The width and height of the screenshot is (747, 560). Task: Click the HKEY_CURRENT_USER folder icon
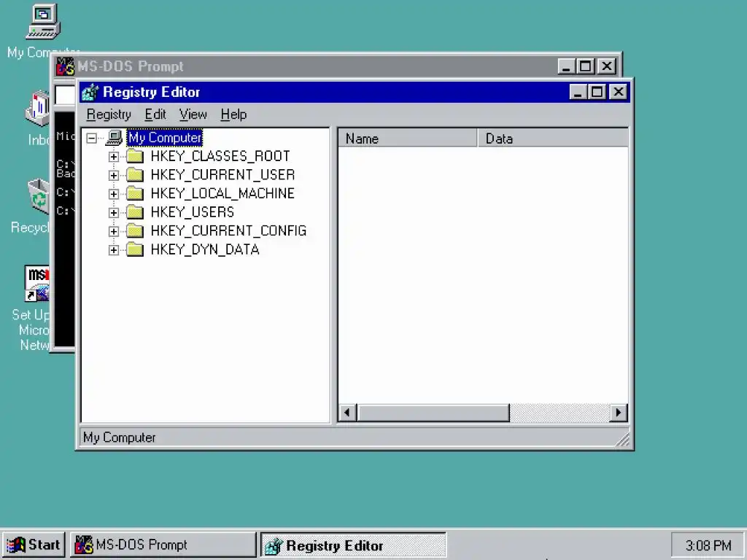[135, 174]
